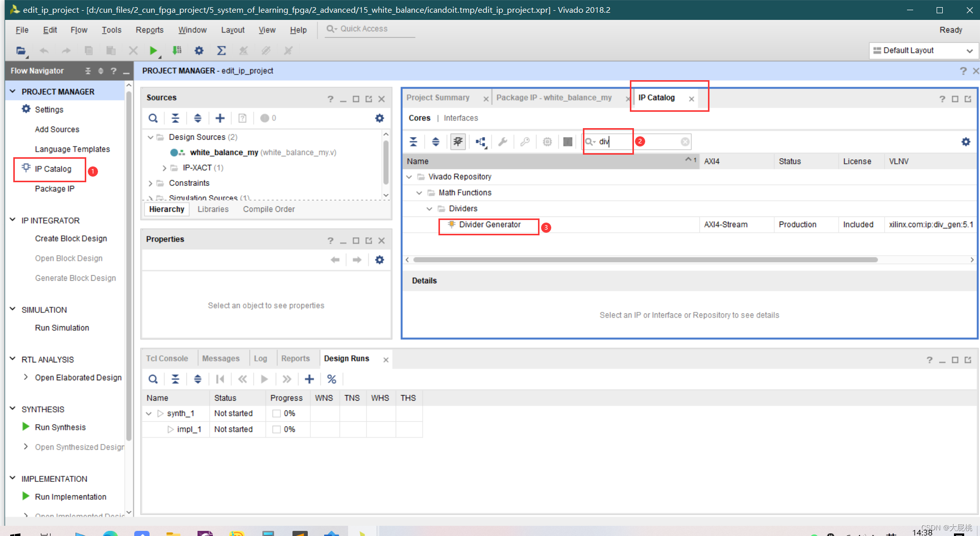Open the Flow menu
The width and height of the screenshot is (980, 536).
pyautogui.click(x=79, y=30)
